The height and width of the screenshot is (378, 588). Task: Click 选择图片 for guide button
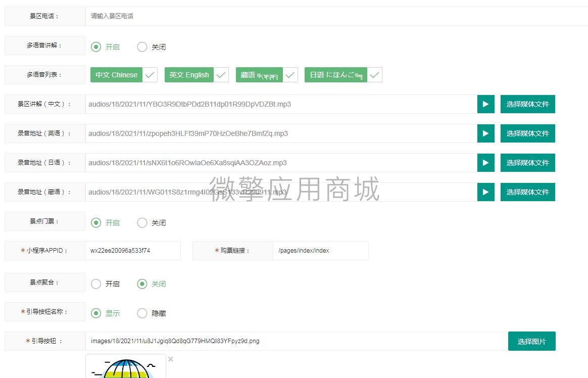coord(532,341)
